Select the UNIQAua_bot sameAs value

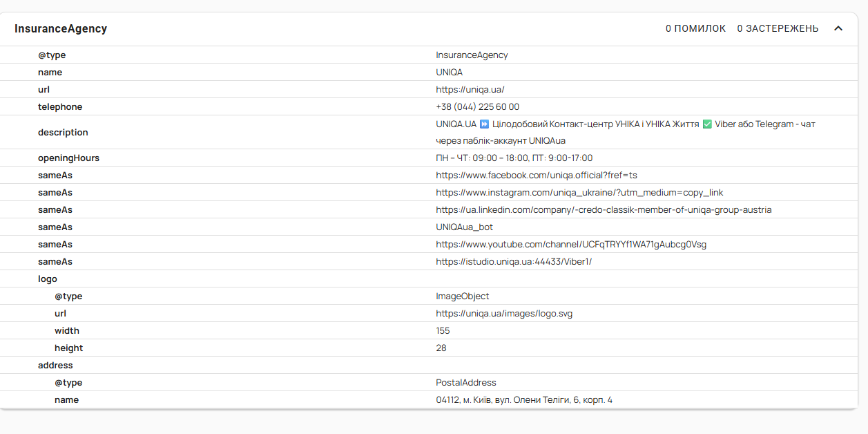[x=464, y=227]
